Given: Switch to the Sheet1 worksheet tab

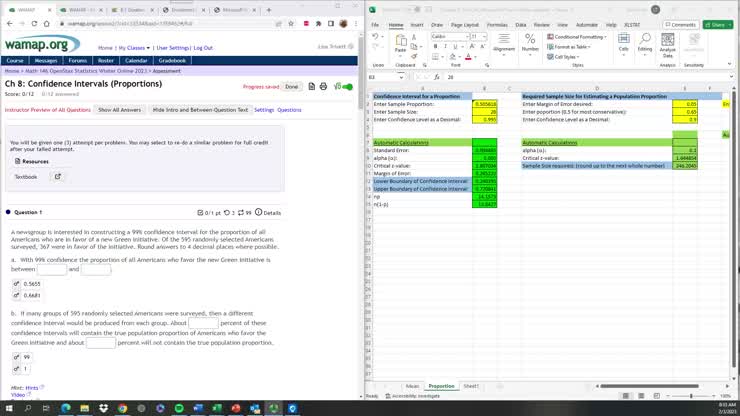Looking at the screenshot, I should (471, 385).
